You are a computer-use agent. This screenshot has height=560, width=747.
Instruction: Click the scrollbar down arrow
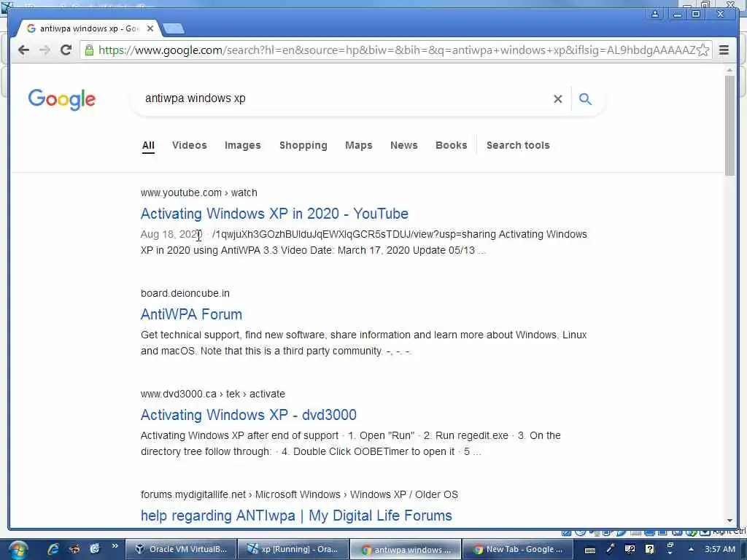(x=729, y=521)
